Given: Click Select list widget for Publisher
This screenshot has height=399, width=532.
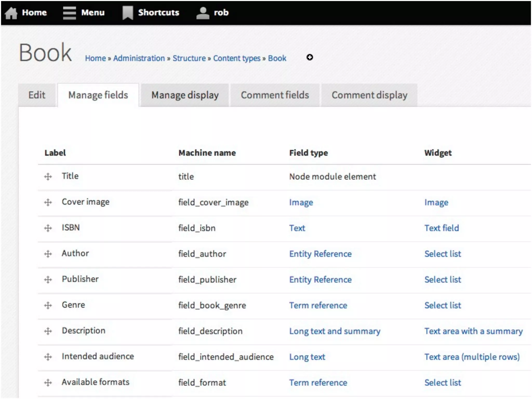Looking at the screenshot, I should (x=443, y=280).
